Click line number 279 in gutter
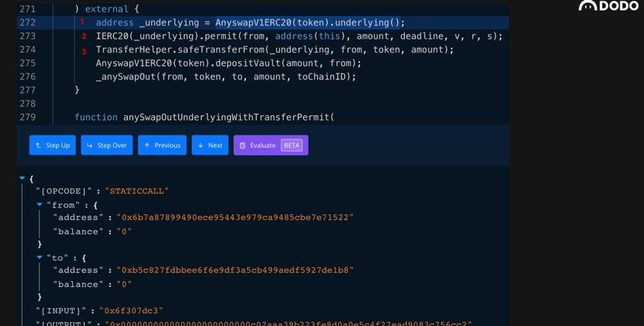The image size is (644, 326). [28, 117]
